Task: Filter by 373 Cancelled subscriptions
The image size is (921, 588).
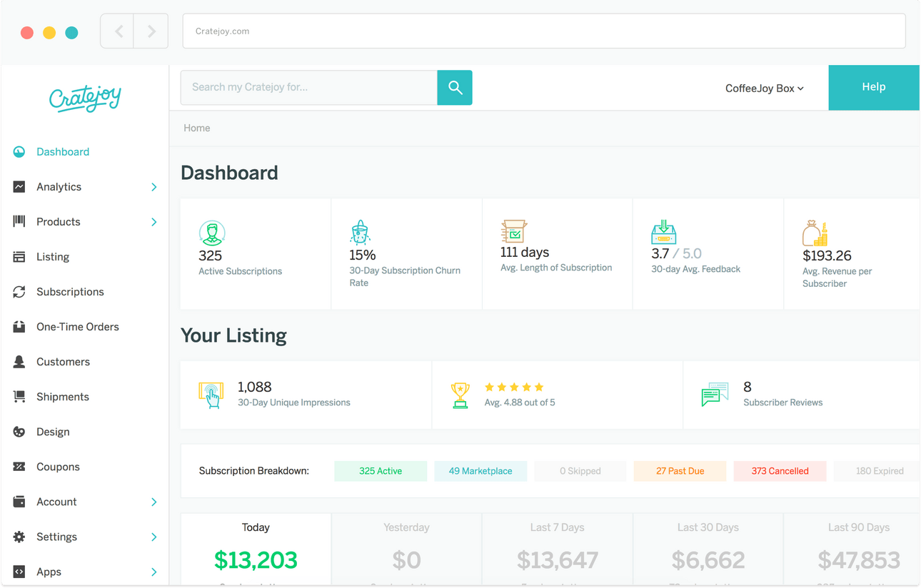Action: point(780,471)
